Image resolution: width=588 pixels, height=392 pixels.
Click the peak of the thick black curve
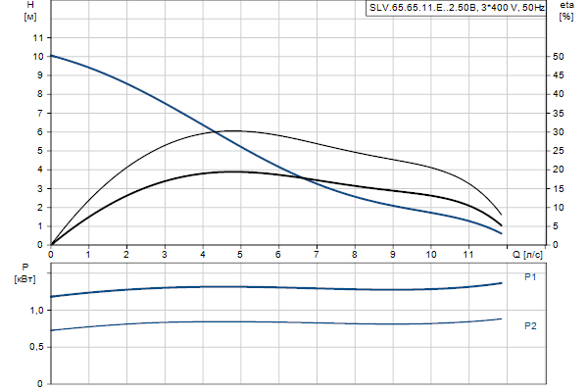[231, 171]
